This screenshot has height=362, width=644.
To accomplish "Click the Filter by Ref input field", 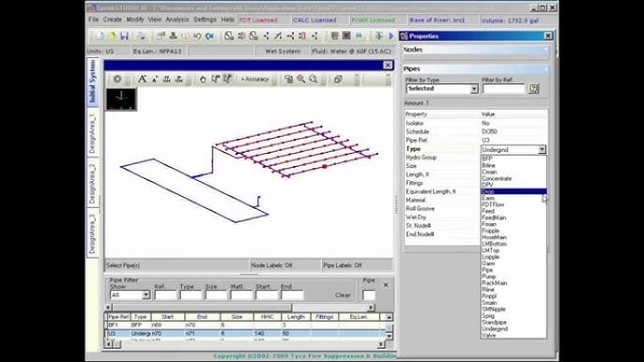I will [503, 88].
